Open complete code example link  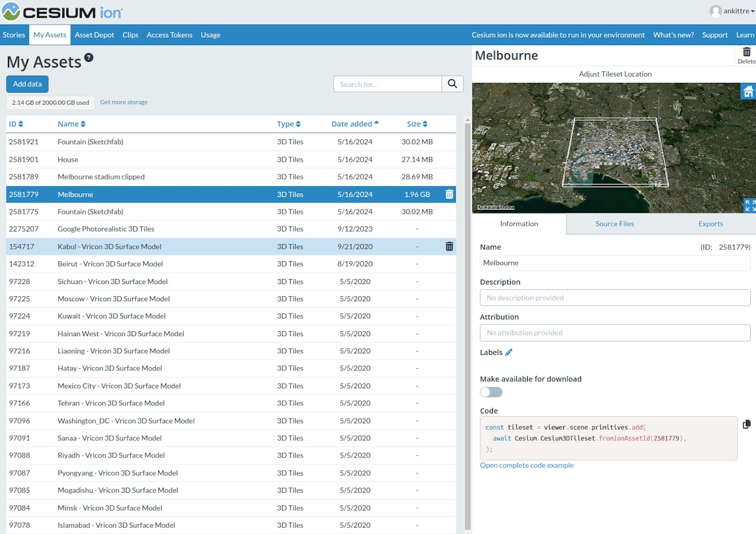[526, 465]
